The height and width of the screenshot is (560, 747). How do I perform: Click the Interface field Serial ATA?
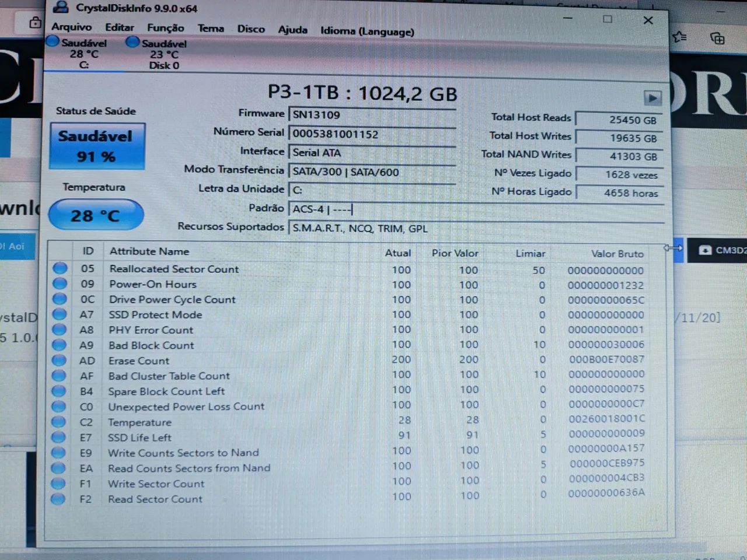372,153
